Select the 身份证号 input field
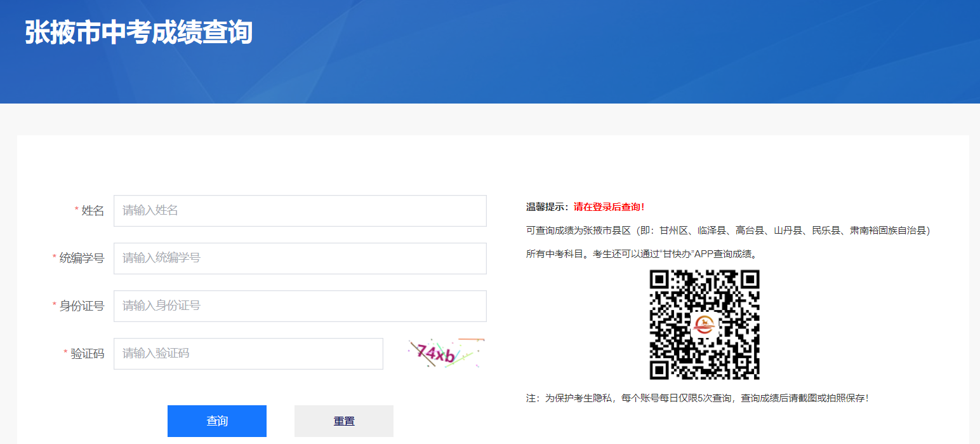The image size is (980, 444). [x=300, y=306]
